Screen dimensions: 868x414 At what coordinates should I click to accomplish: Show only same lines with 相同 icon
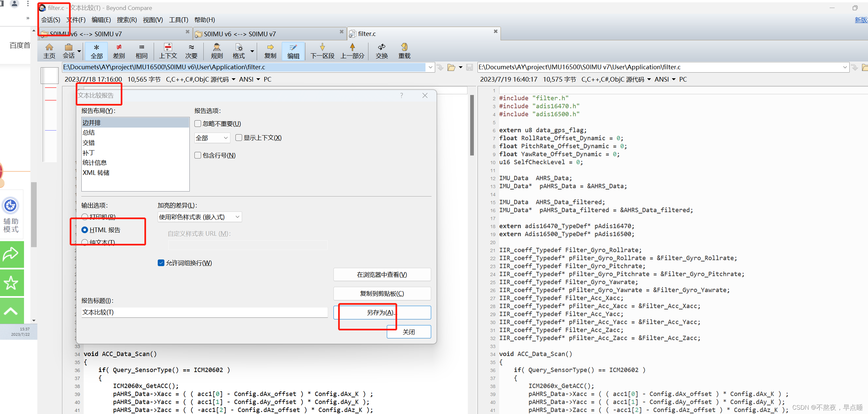[141, 51]
